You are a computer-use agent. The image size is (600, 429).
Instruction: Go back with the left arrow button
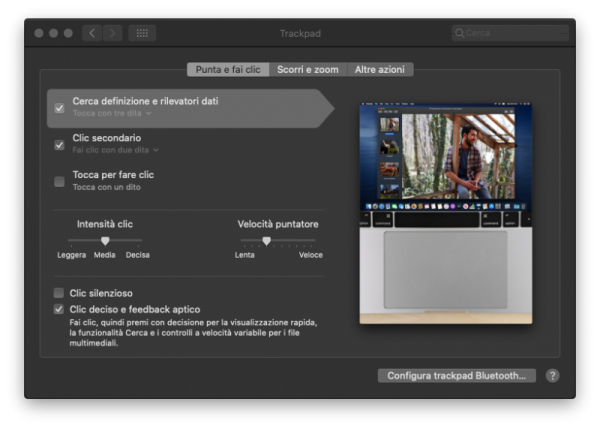coord(92,33)
